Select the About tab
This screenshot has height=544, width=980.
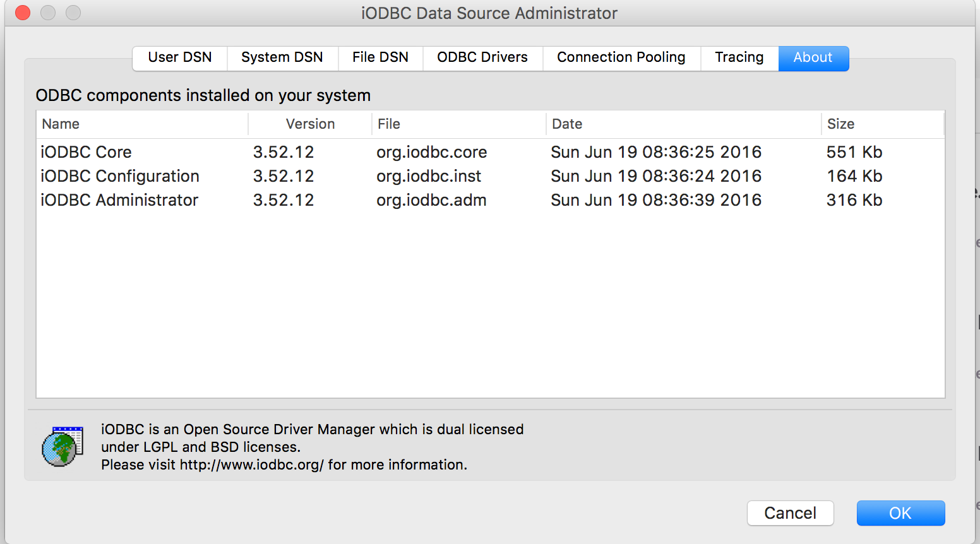click(813, 57)
